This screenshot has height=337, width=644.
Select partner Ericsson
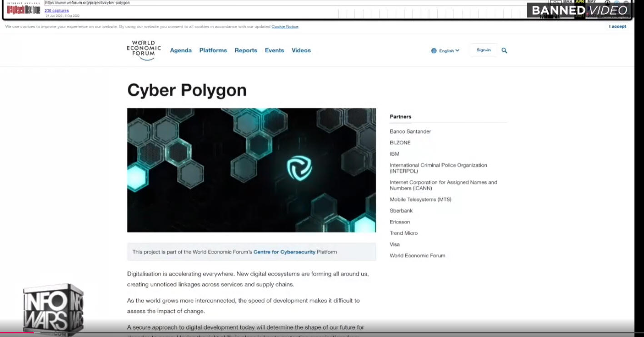tap(400, 222)
